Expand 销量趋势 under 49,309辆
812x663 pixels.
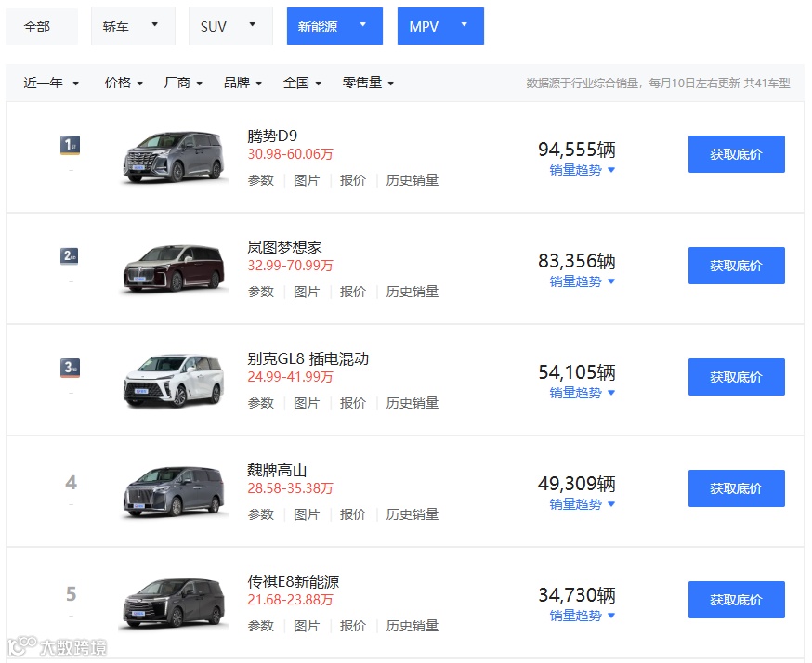583,503
